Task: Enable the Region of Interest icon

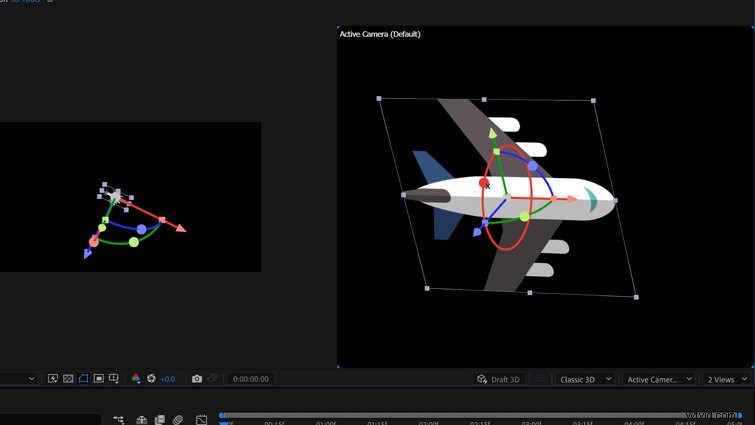Action: pyautogui.click(x=99, y=378)
